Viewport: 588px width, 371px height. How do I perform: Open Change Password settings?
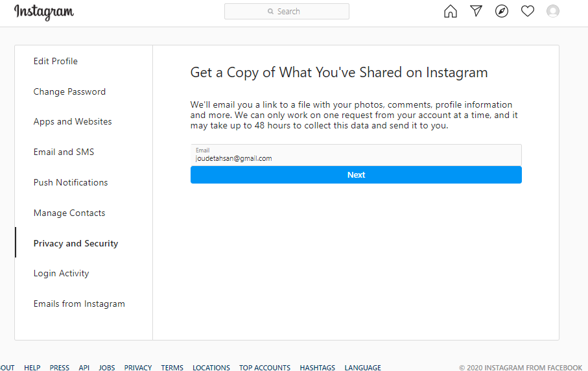coord(69,91)
